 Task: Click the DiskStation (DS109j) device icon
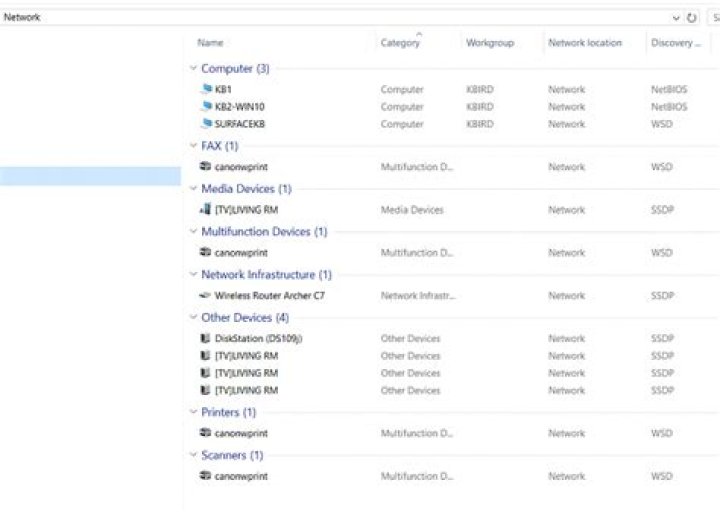click(206, 338)
